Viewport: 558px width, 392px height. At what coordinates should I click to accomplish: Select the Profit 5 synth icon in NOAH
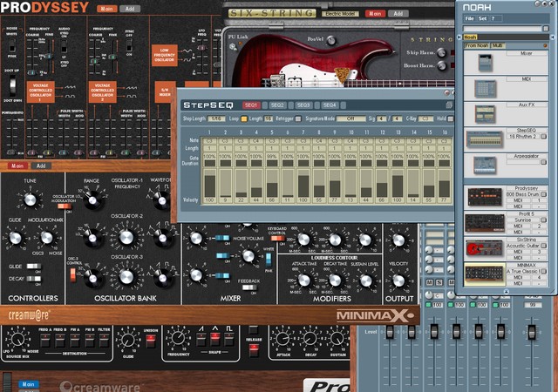485,223
